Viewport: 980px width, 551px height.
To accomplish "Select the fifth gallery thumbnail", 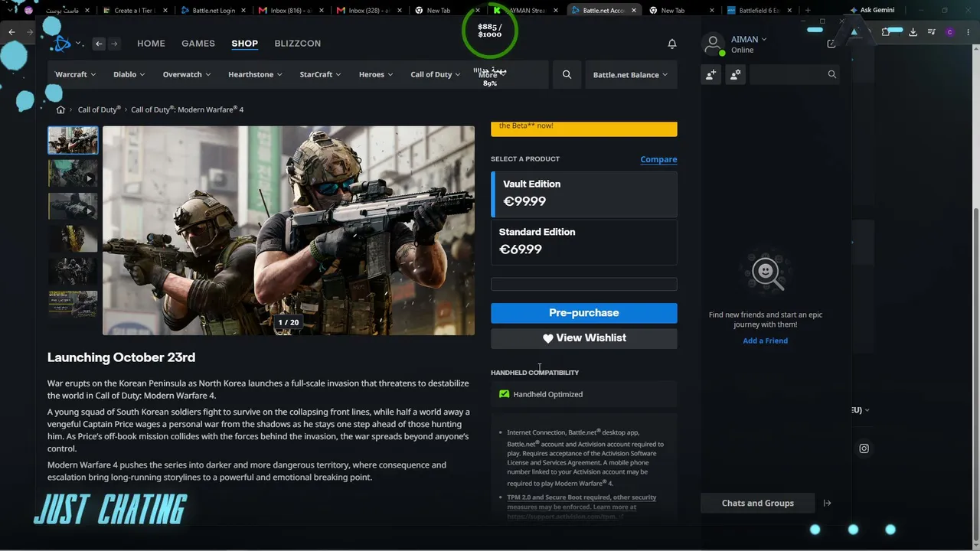I will pos(73,272).
